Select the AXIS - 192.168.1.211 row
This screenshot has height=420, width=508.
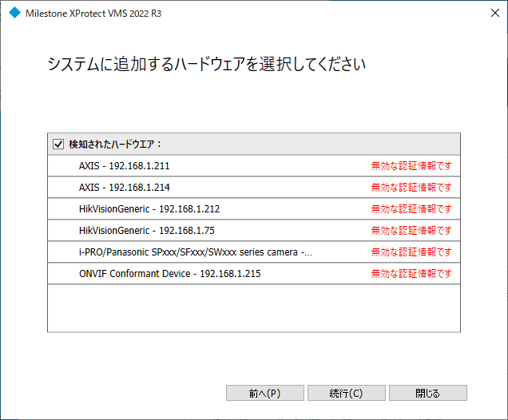(x=254, y=166)
